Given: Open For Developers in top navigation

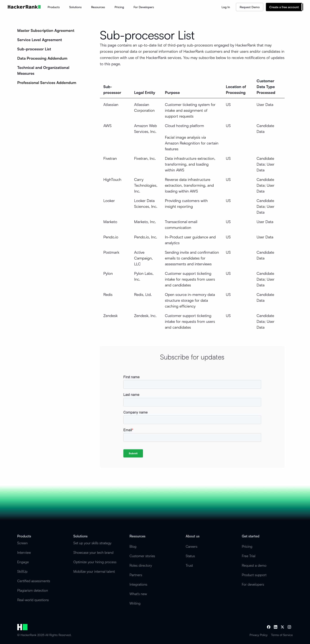Looking at the screenshot, I should coord(144,7).
